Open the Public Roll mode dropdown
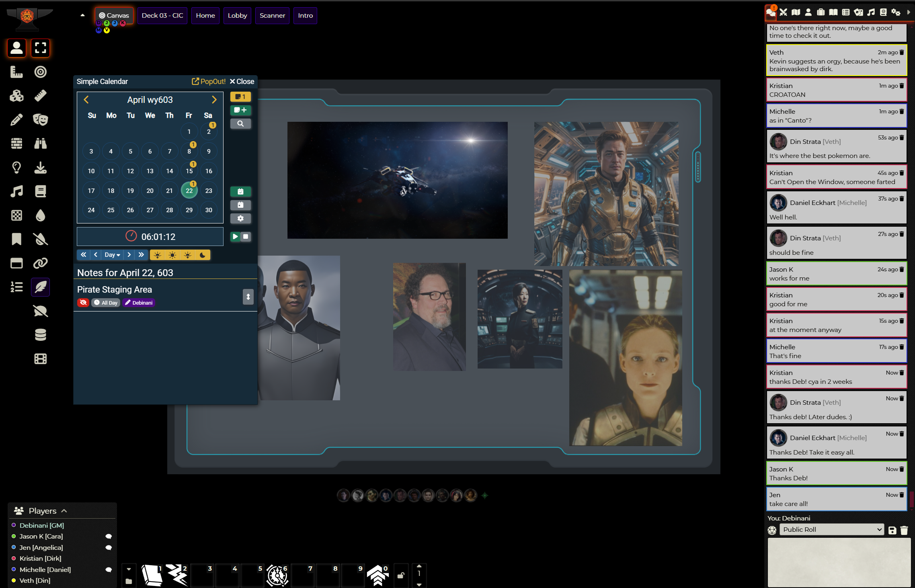Screen dimensions: 915x588 832,530
